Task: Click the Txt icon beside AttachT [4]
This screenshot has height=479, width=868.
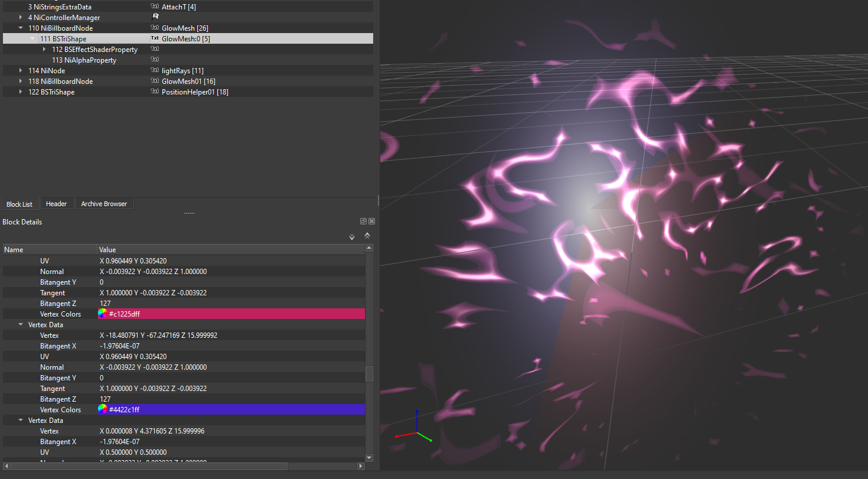Action: pos(155,6)
